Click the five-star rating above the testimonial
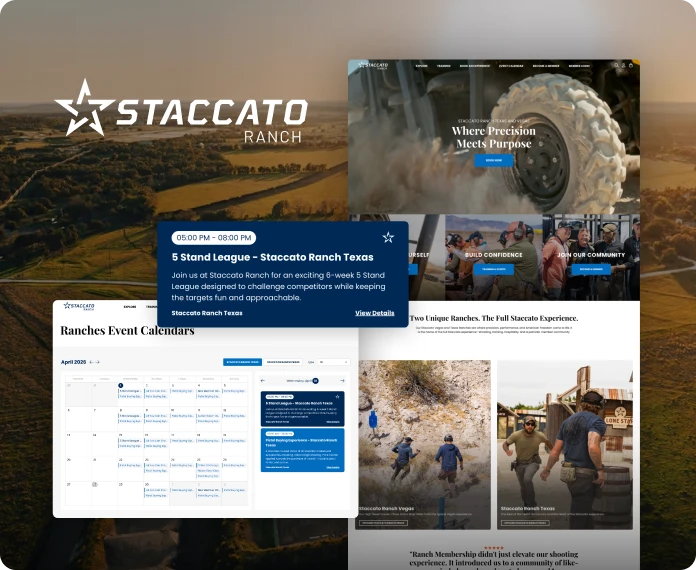The width and height of the screenshot is (696, 570). point(494,548)
